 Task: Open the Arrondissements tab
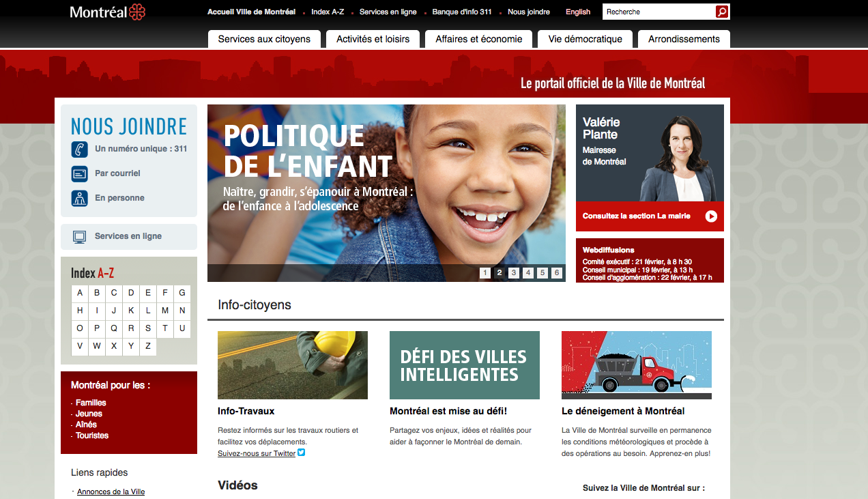tap(684, 39)
